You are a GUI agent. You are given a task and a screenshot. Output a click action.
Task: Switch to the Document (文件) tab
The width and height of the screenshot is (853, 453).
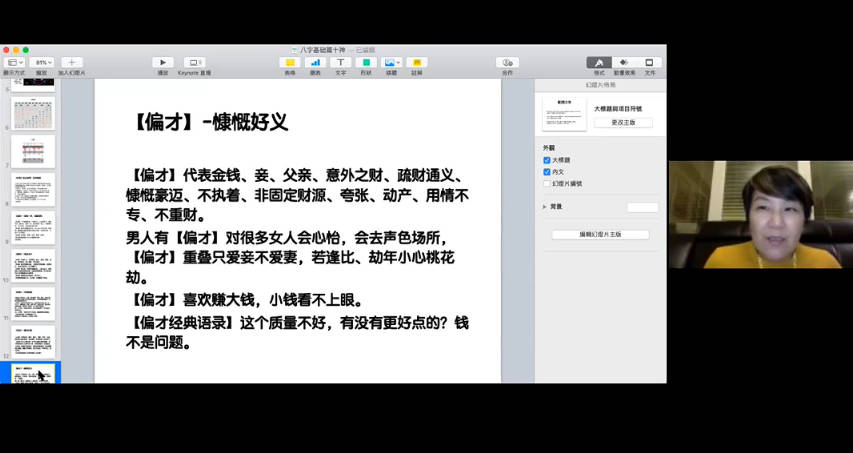649,62
